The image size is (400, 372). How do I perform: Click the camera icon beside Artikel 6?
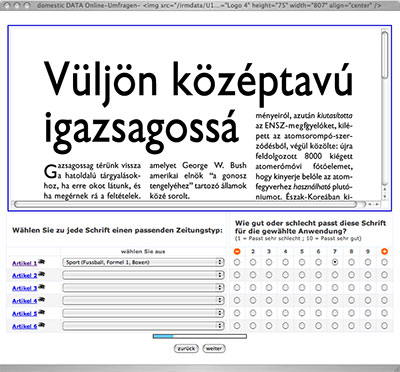tap(41, 325)
